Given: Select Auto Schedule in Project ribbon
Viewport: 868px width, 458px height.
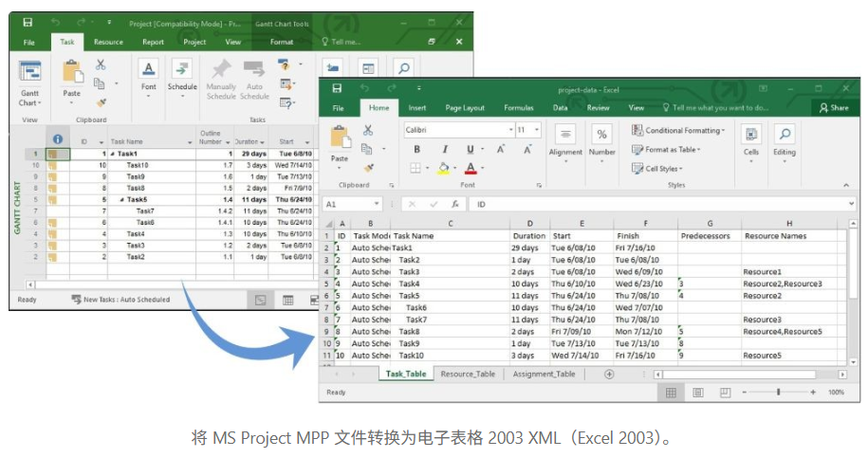Looking at the screenshot, I should point(254,80).
